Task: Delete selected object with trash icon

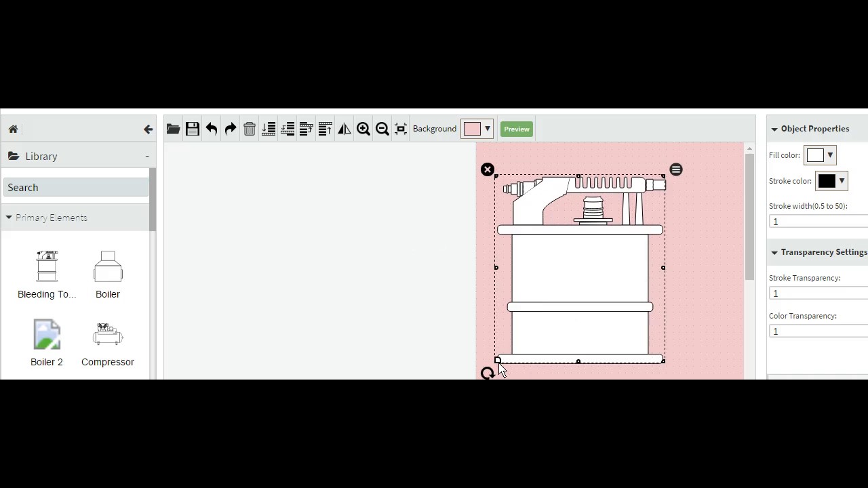Action: 250,129
